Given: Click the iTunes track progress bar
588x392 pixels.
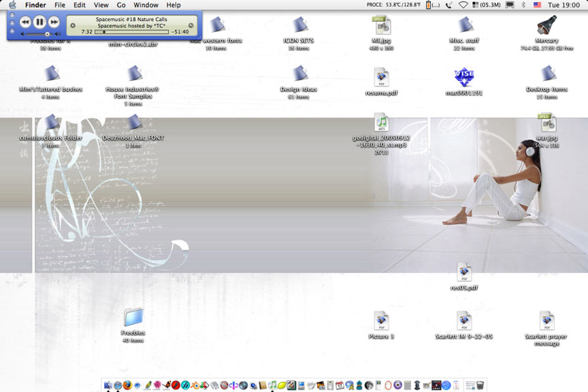Looking at the screenshot, I should pyautogui.click(x=131, y=32).
